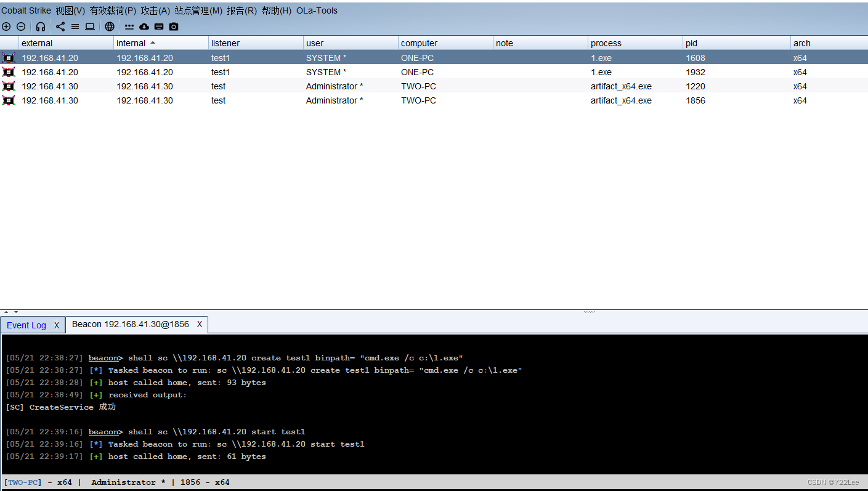
Task: Click listener test1 in pid 1608 row
Action: click(x=220, y=58)
